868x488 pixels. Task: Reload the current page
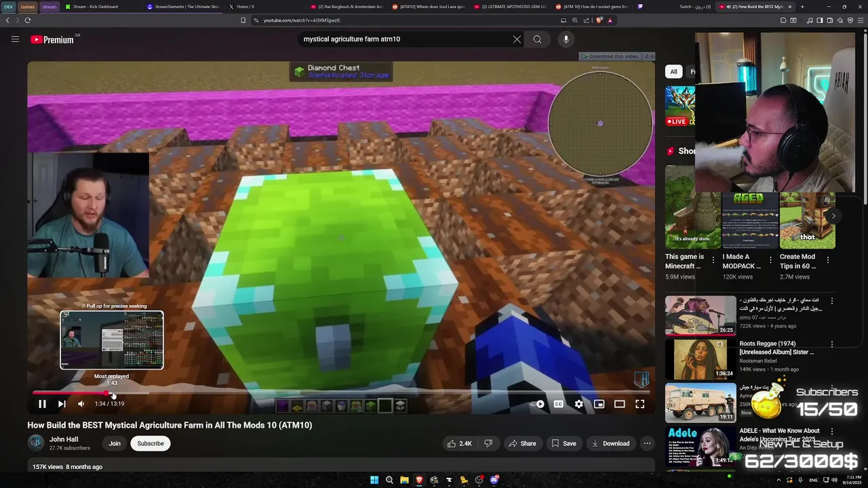tap(27, 20)
